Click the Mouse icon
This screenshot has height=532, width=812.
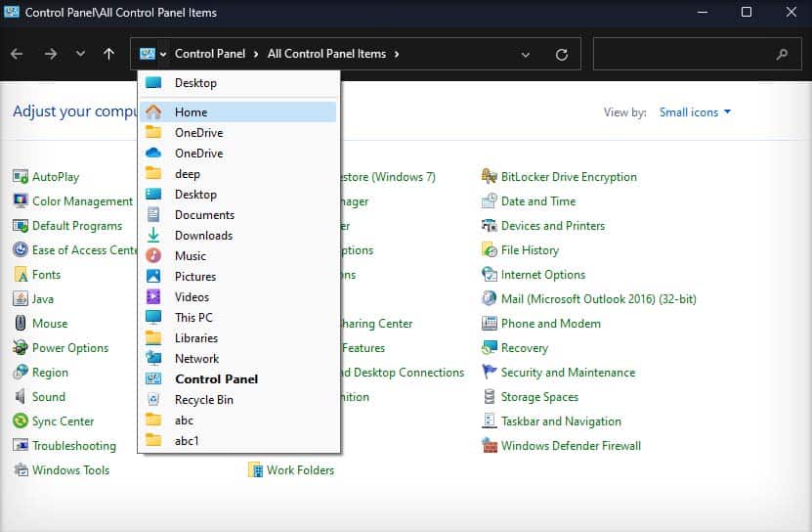(x=21, y=323)
